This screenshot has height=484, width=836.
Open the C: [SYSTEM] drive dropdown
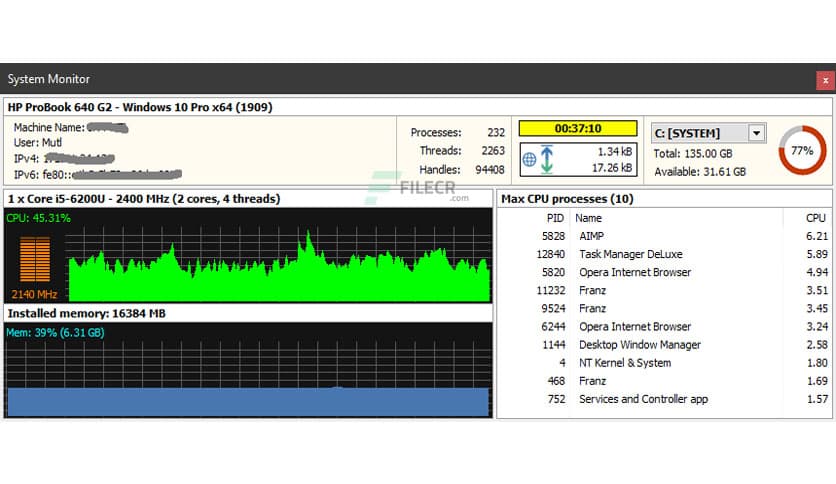coord(757,133)
